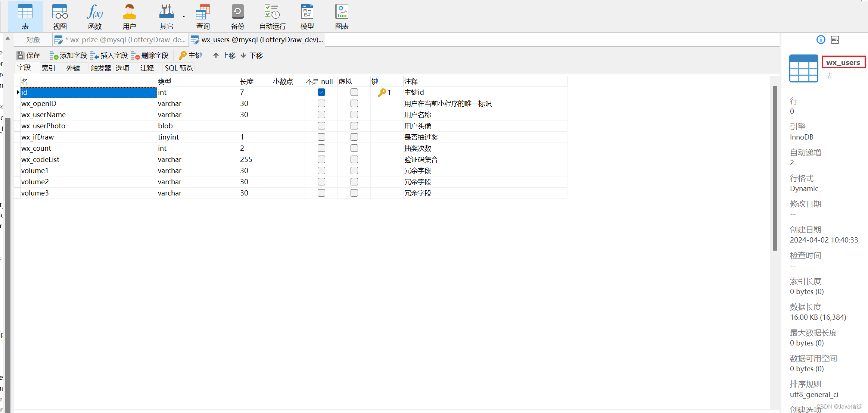Toggle 虚拟 checkbox for wx_userName row
This screenshot has width=868, height=413.
(x=354, y=115)
